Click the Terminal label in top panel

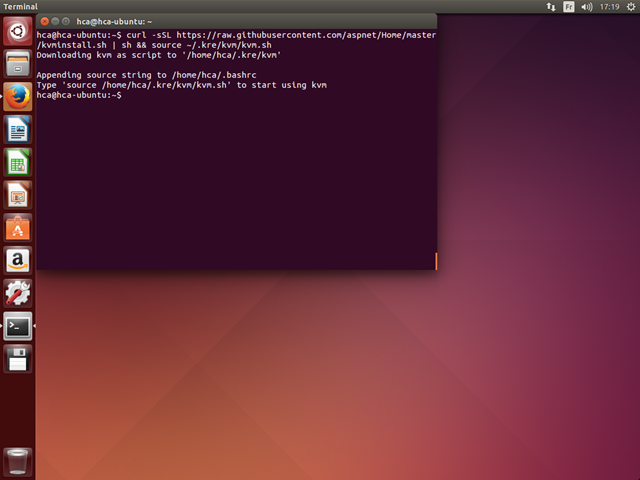[x=20, y=7]
